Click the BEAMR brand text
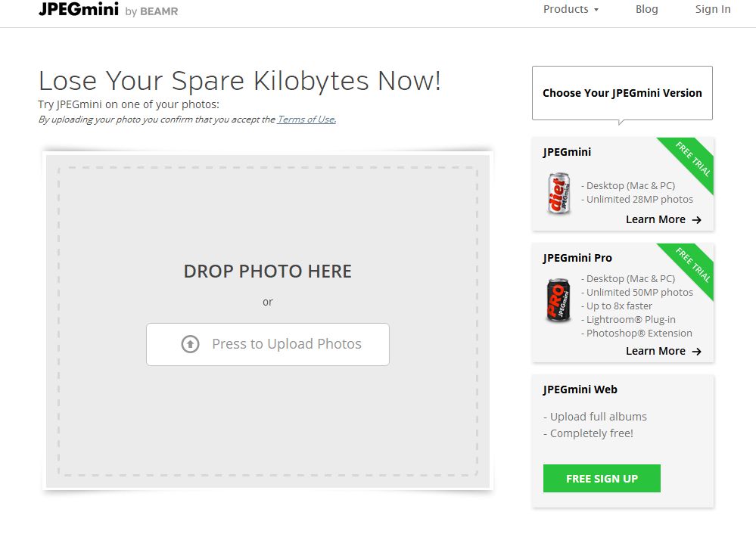The height and width of the screenshot is (540, 756). pyautogui.click(x=159, y=11)
